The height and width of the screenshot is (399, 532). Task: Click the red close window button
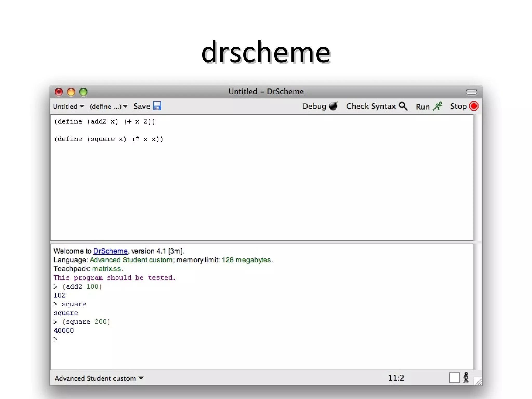(59, 92)
